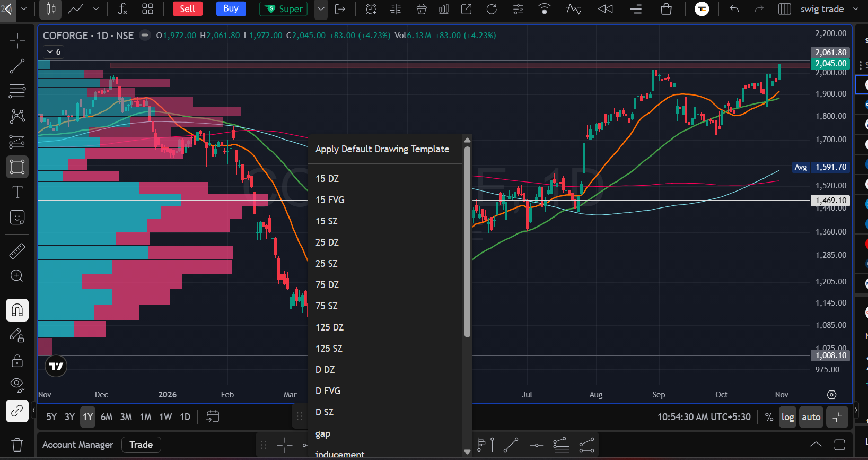Expand the chart type dropdown arrow near top-left
The image size is (868, 460).
(24, 9)
